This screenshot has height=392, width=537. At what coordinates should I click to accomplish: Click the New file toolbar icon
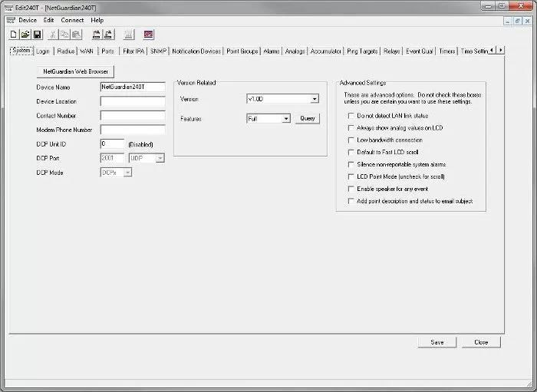pyautogui.click(x=13, y=35)
